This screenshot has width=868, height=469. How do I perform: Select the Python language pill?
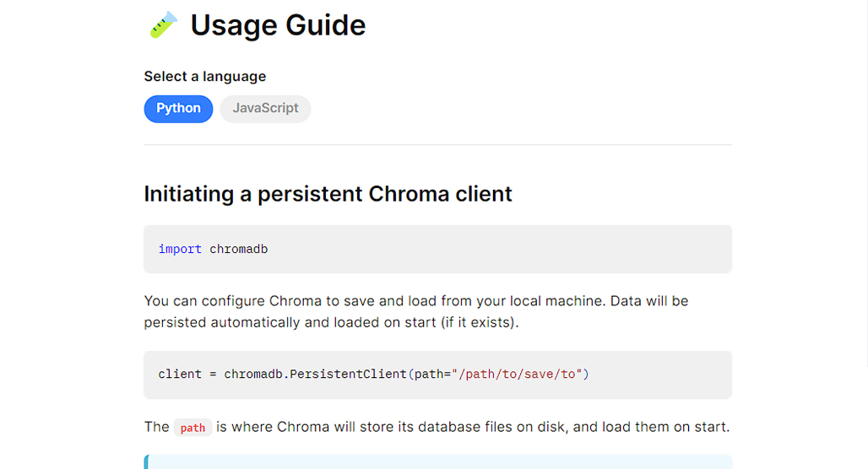tap(178, 109)
